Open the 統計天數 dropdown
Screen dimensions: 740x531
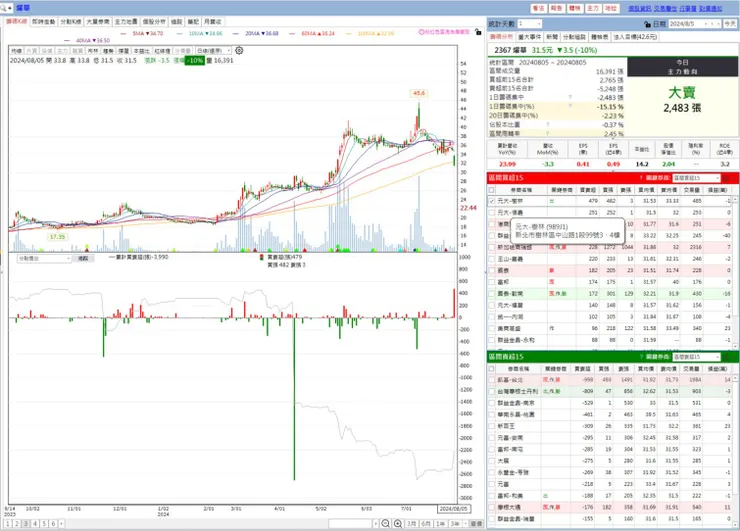[x=538, y=24]
